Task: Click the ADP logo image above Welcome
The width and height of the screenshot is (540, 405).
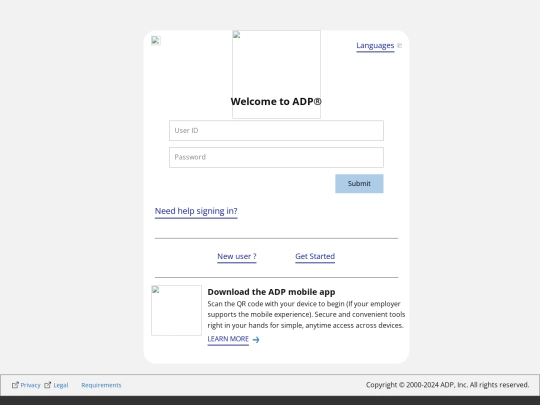Action: tap(276, 74)
